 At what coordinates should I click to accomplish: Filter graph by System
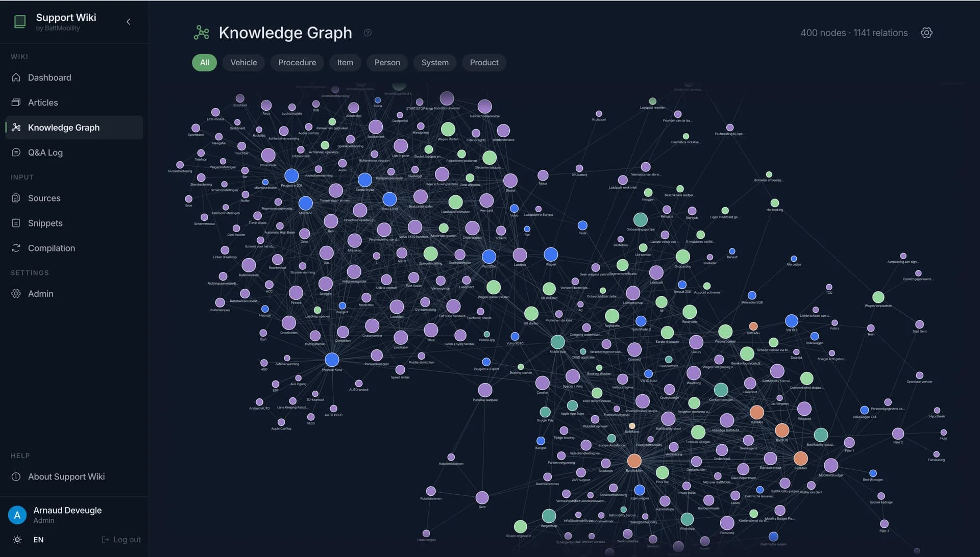(x=435, y=63)
